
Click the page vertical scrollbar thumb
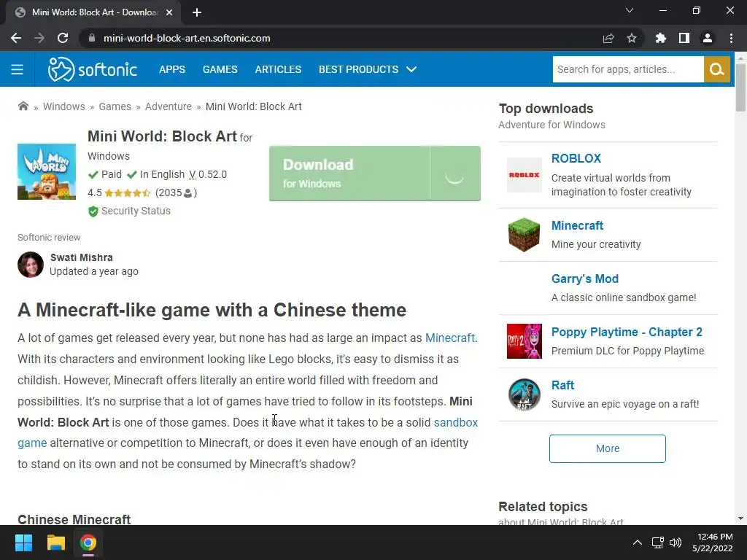pyautogui.click(x=740, y=87)
